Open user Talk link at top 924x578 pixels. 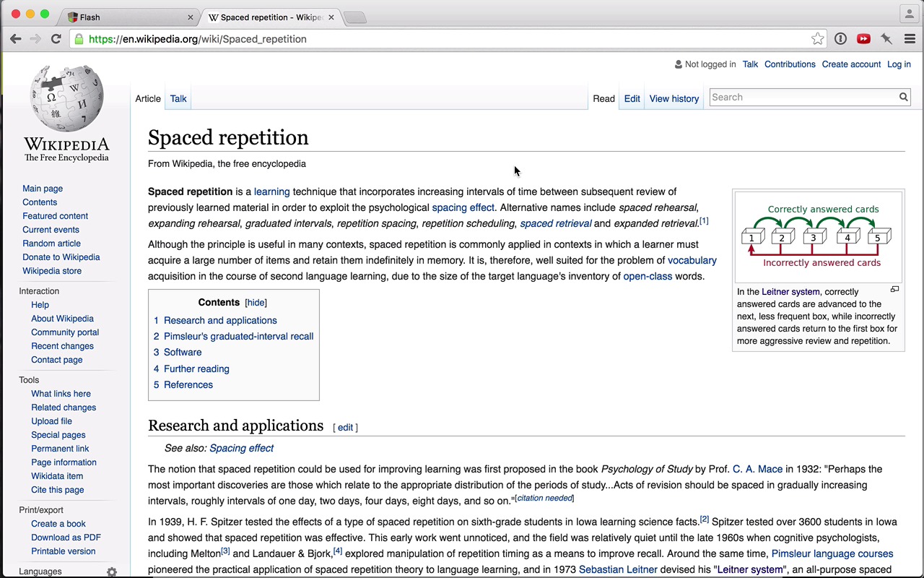750,64
